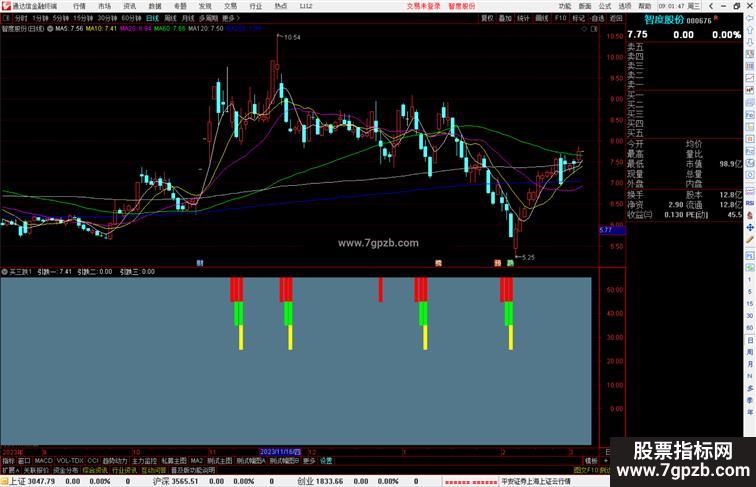This screenshot has height=487, width=756.
Task: Open the 市场 menu
Action: pyautogui.click(x=104, y=6)
